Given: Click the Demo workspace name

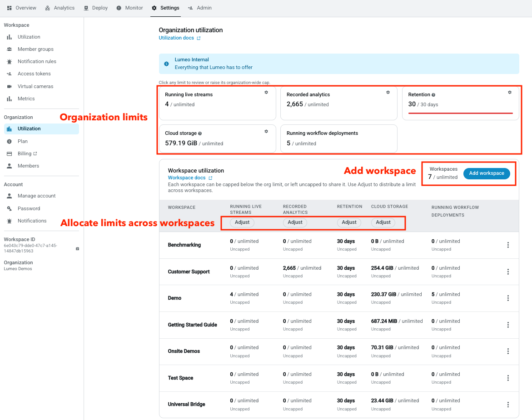Looking at the screenshot, I should (x=174, y=298).
